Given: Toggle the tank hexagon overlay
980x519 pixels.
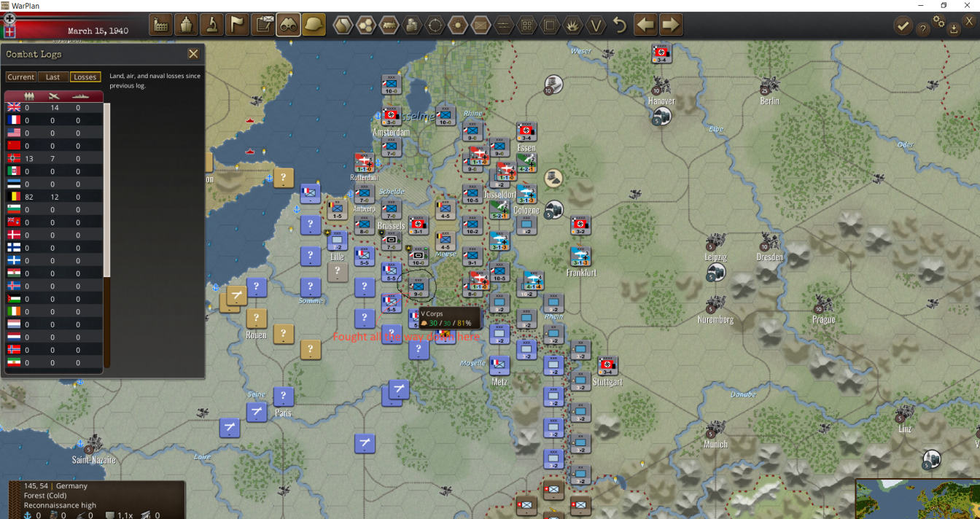Looking at the screenshot, I should (x=389, y=25).
